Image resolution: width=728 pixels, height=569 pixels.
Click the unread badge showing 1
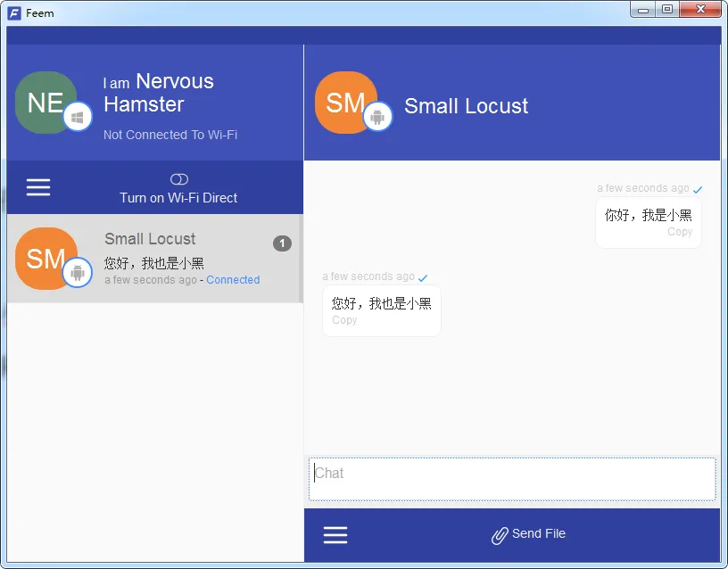tap(282, 243)
